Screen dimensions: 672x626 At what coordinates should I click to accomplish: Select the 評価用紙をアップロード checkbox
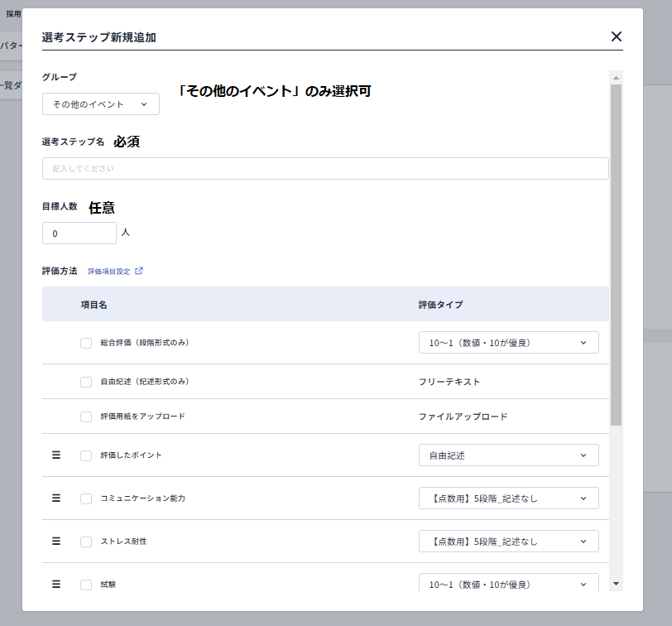[x=86, y=417]
